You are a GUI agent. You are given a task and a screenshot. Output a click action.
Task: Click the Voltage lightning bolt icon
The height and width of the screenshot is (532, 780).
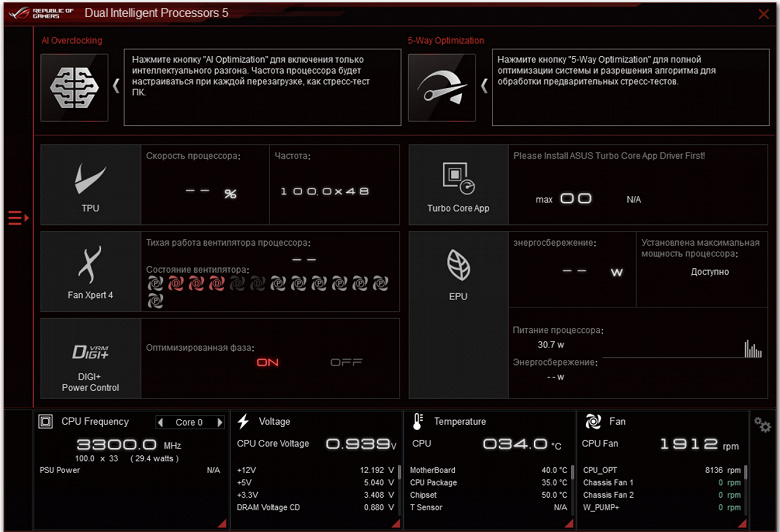click(243, 422)
